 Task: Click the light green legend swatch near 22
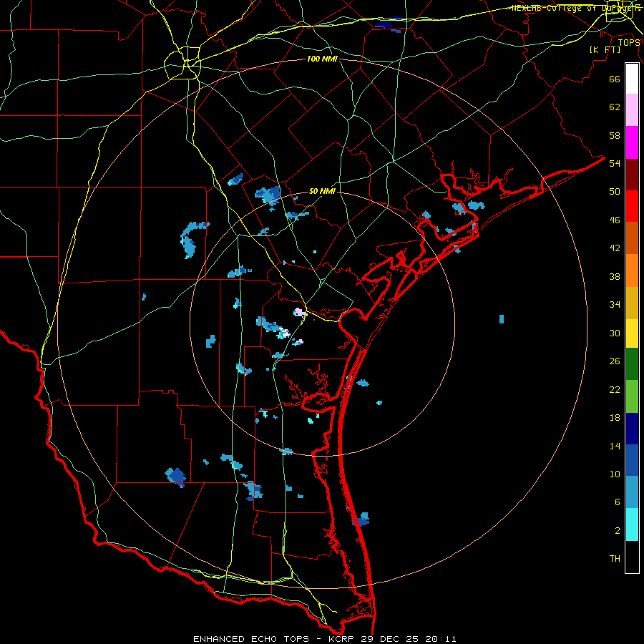tap(632, 396)
